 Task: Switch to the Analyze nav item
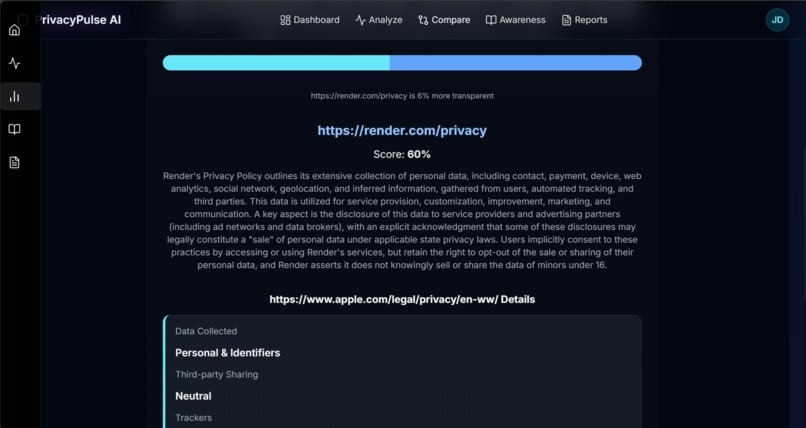pyautogui.click(x=379, y=20)
